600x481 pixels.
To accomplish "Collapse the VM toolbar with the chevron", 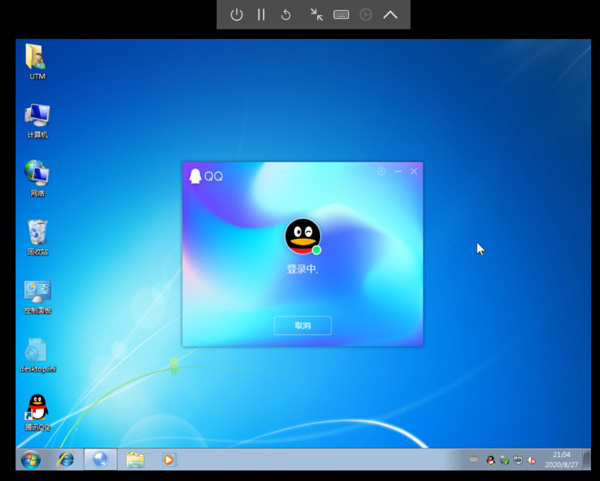I will (390, 15).
